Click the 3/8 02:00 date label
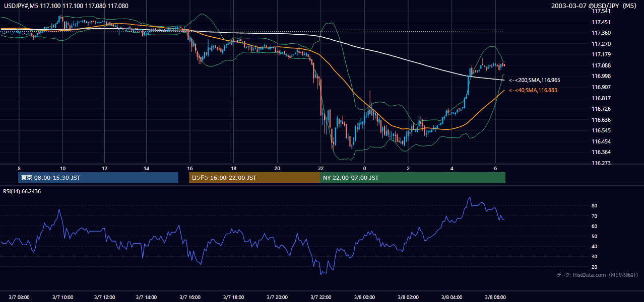The width and height of the screenshot is (644, 302). click(409, 297)
